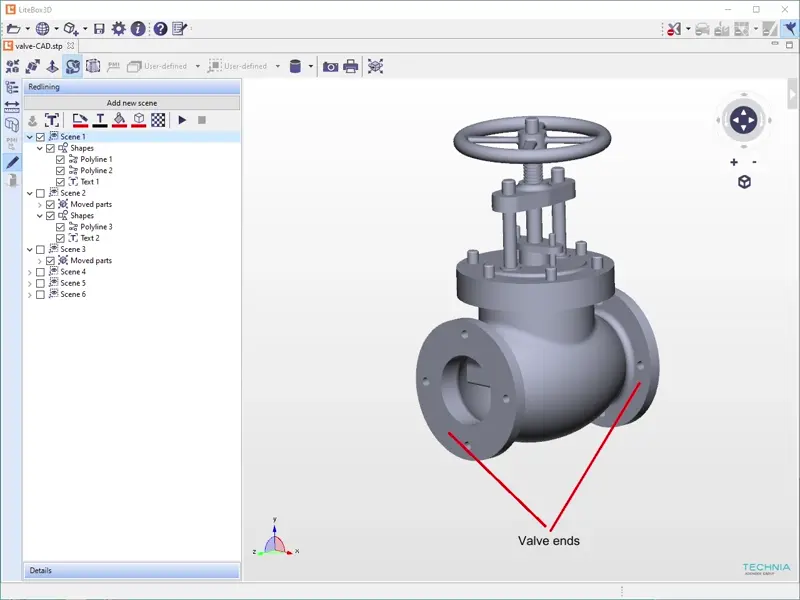Collapse the Scene 1 tree node
Viewport: 800px width, 600px height.
click(x=30, y=137)
